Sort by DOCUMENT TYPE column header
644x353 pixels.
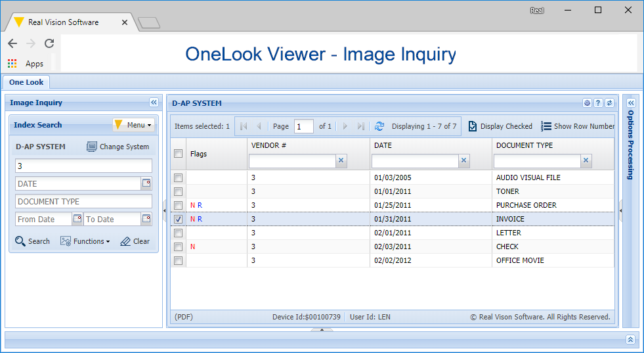pyautogui.click(x=525, y=145)
